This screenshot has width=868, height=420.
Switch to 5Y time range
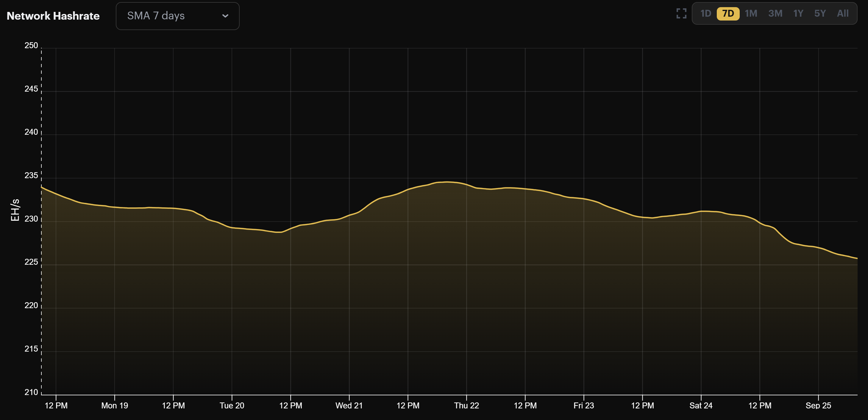coord(820,13)
